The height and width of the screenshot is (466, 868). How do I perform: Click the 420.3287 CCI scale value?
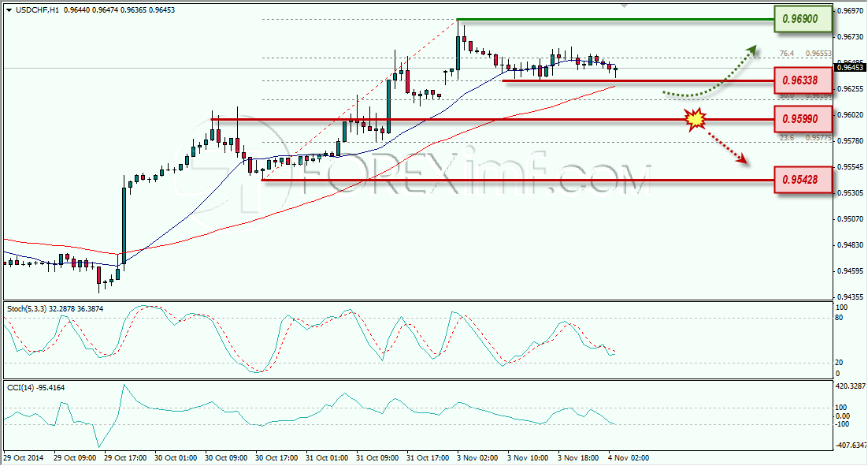[851, 386]
